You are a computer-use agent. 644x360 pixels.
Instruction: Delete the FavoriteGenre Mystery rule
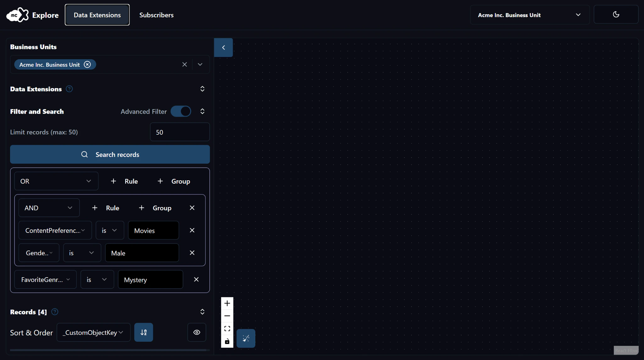click(x=196, y=280)
